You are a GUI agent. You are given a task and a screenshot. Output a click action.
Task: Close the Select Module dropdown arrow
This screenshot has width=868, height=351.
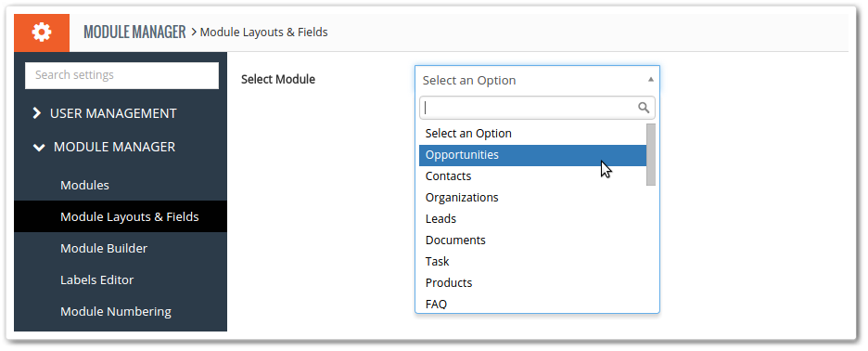coord(650,80)
